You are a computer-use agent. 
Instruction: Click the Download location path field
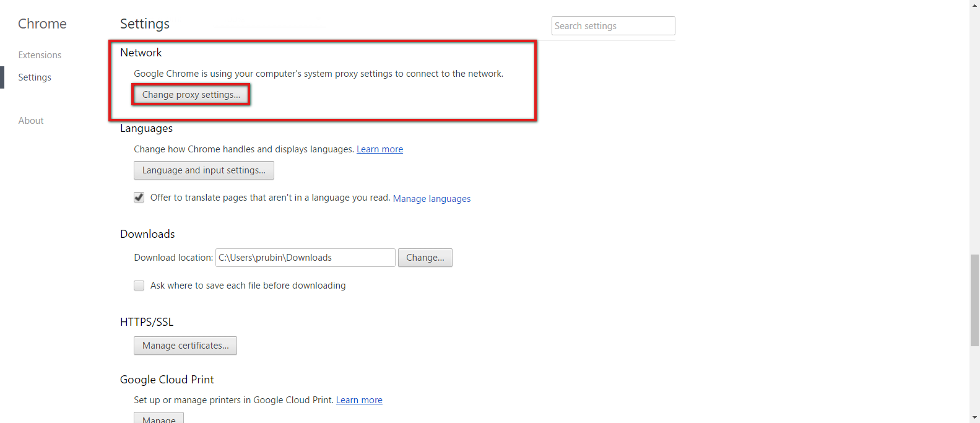[305, 258]
